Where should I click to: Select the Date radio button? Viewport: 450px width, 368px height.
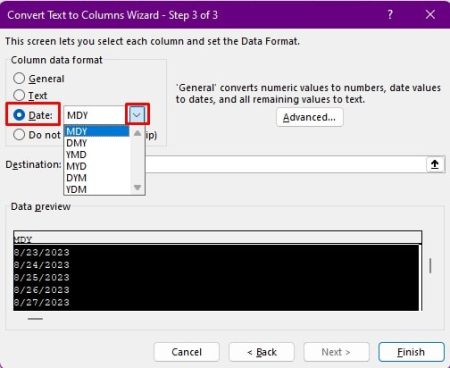click(x=19, y=115)
